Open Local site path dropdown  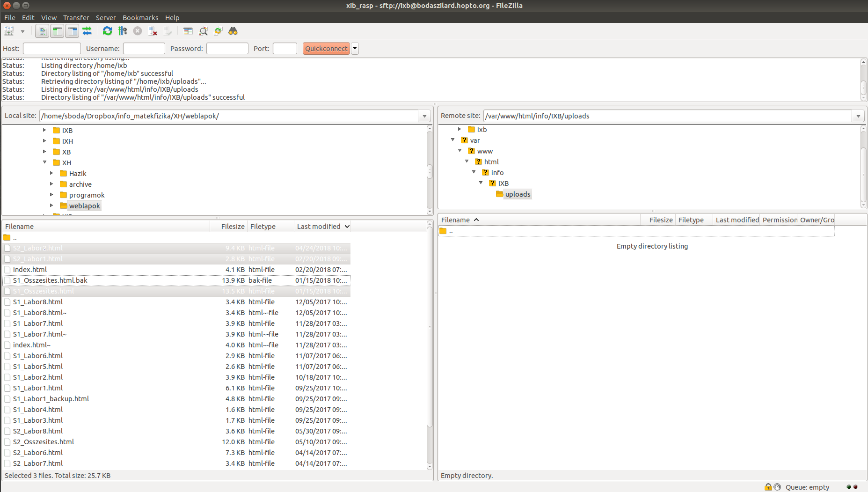click(x=424, y=116)
